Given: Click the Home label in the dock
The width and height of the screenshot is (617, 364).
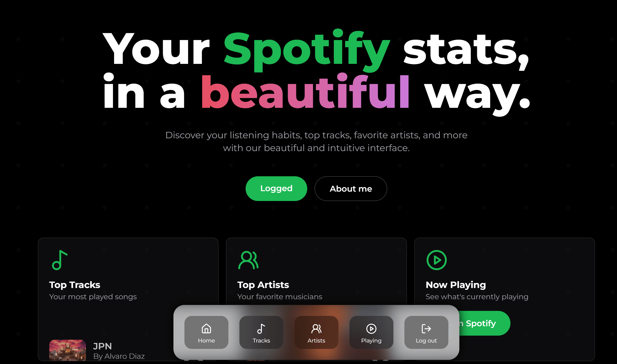Looking at the screenshot, I should pos(206,340).
